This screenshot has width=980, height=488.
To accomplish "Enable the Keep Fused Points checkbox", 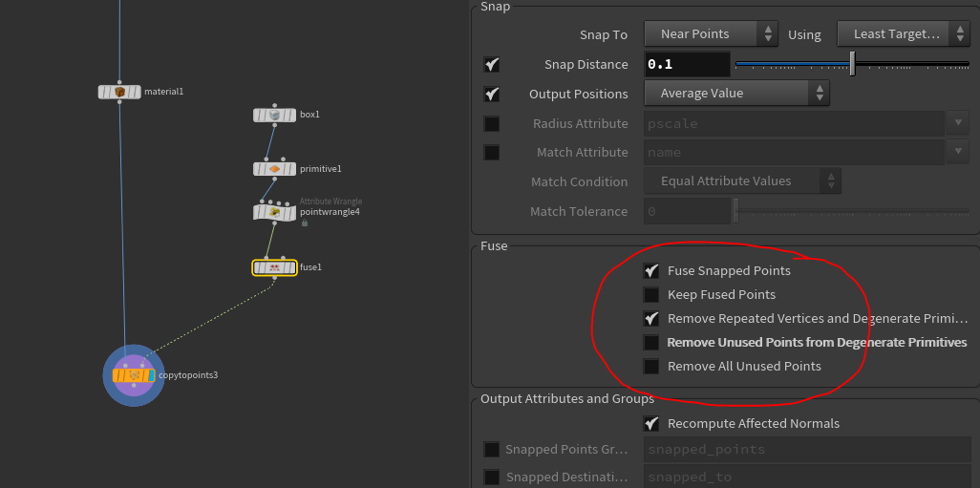I will 651,295.
